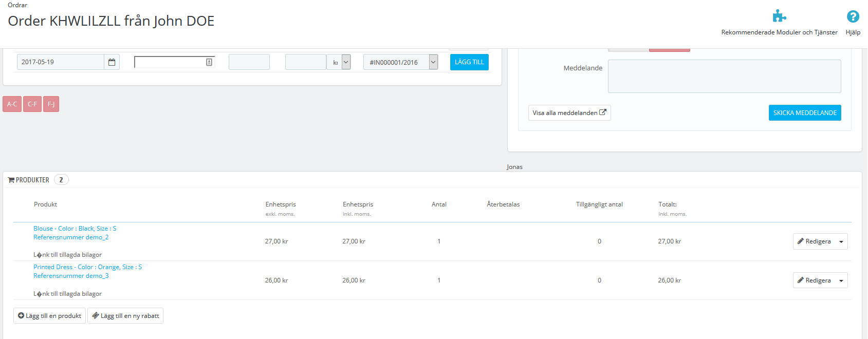Open Blouse - Color : Black, Size : S link
This screenshot has width=868, height=339.
75,229
